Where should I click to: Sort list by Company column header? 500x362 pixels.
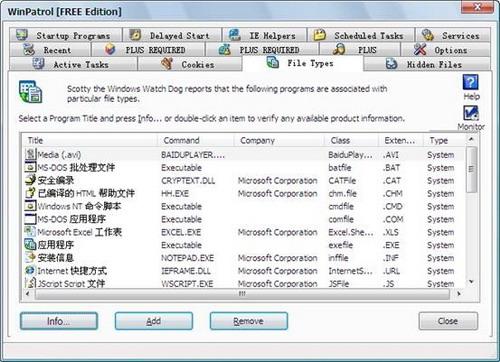pos(280,140)
